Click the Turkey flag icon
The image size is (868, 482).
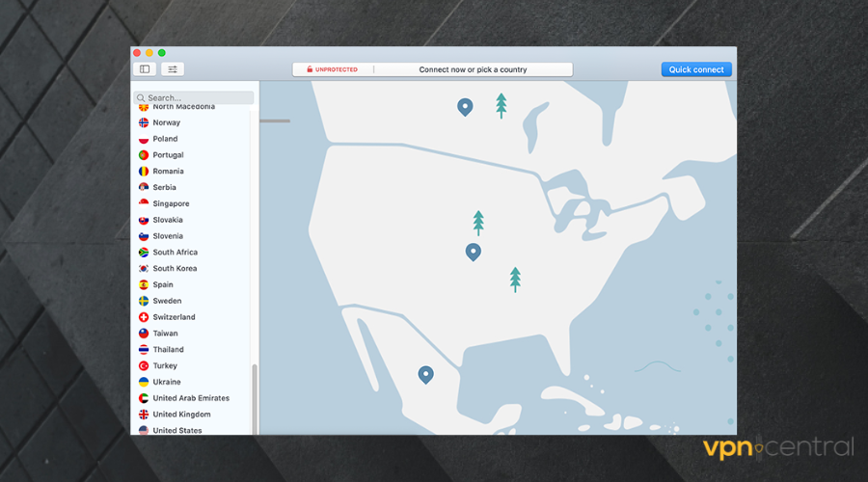[144, 365]
